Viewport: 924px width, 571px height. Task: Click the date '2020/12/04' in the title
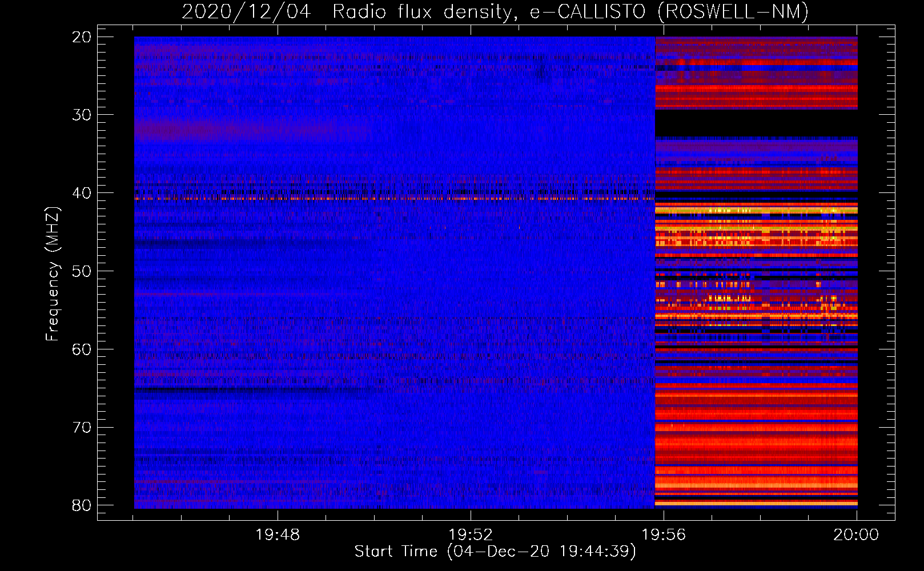tap(246, 11)
